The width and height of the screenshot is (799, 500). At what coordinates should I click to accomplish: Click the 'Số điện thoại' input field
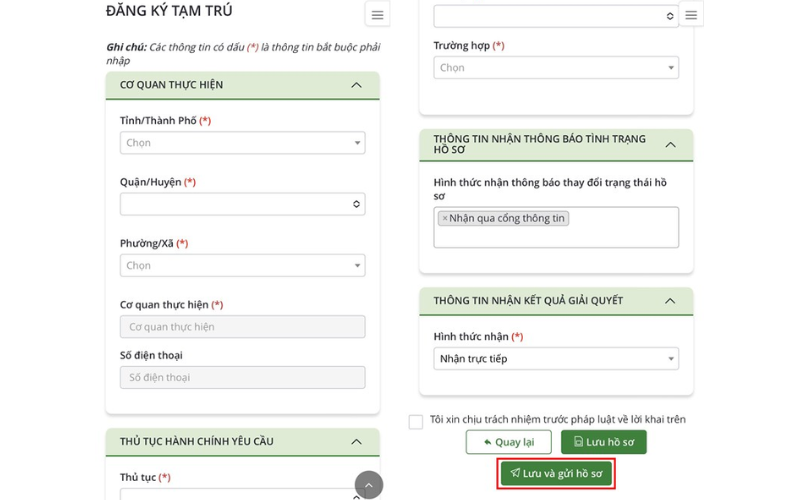(x=242, y=378)
